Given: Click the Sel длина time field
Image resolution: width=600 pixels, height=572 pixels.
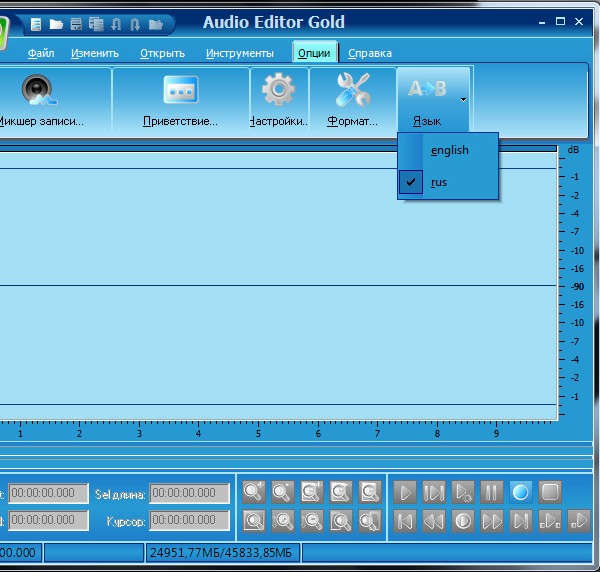Looking at the screenshot, I should [190, 493].
